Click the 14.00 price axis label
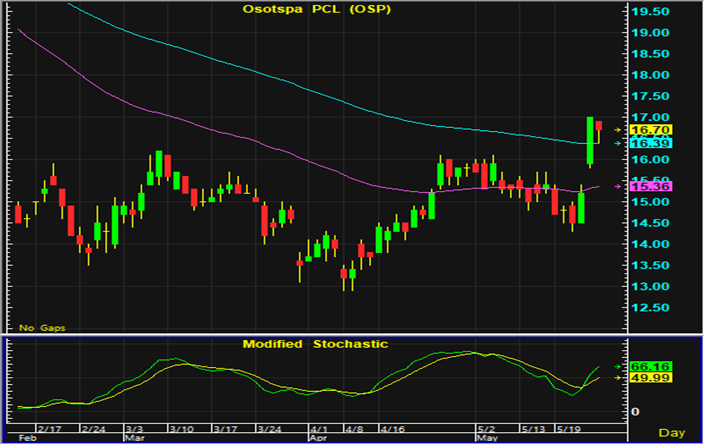Viewport: 705px width, 445px height. [x=650, y=245]
